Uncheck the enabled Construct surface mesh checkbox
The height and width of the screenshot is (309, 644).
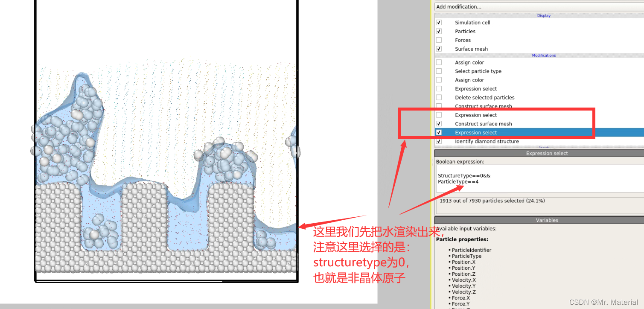coord(439,124)
